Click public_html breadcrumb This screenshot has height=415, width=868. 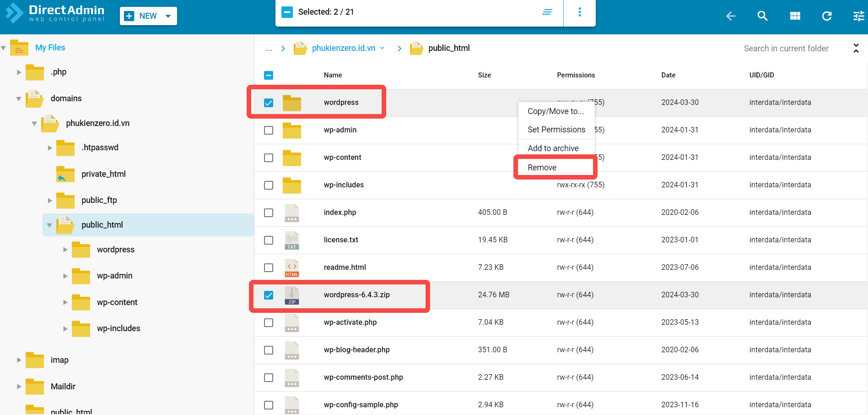449,48
